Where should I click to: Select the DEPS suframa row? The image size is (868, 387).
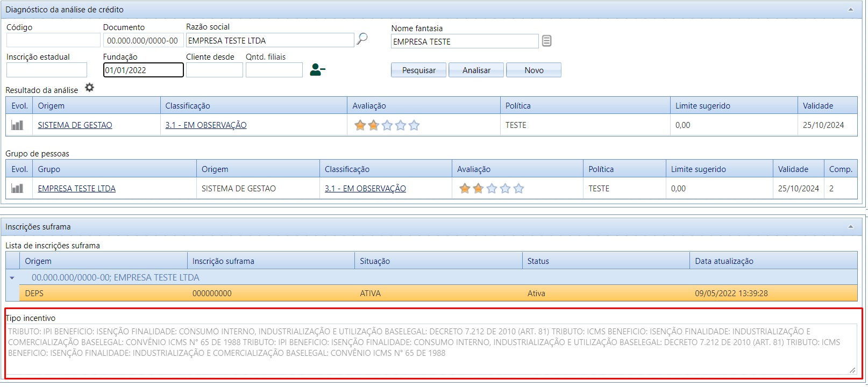tap(438, 293)
